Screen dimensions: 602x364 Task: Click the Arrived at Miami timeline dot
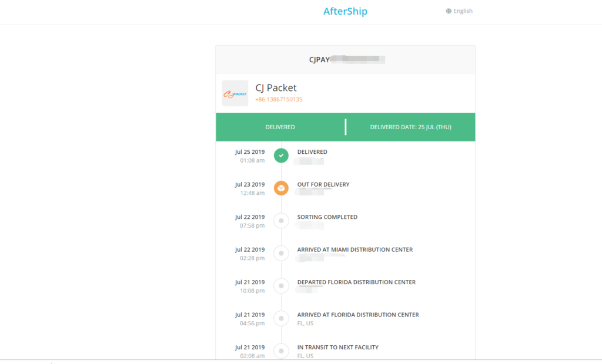point(281,254)
